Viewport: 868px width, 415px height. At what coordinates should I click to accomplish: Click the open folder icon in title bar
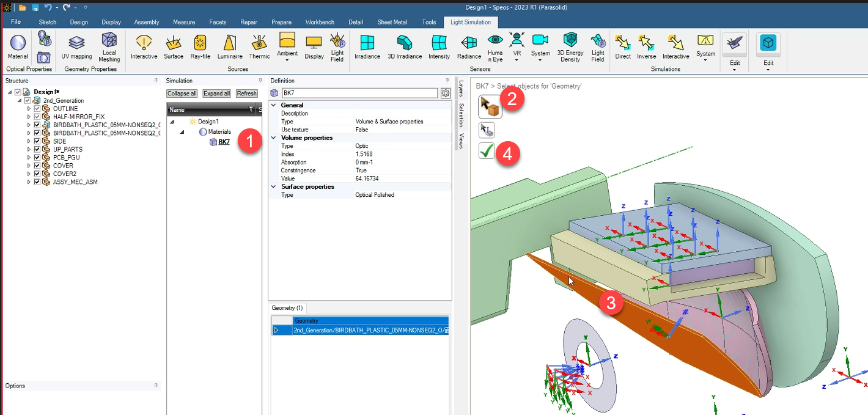coord(23,7)
